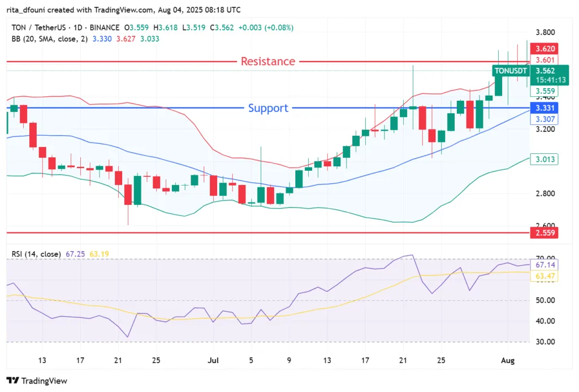Select the BB (20, SMA, close, 2) indicator legend

pyautogui.click(x=51, y=40)
